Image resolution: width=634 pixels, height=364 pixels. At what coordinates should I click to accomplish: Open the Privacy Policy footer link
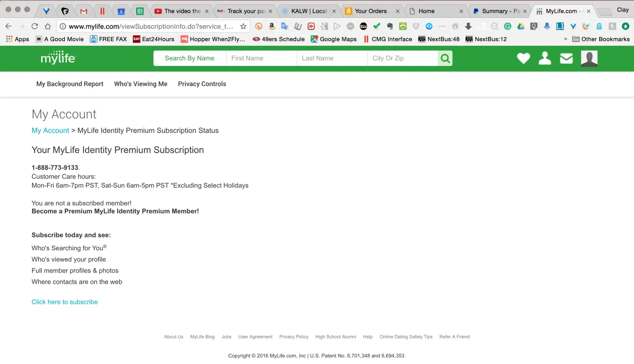click(x=294, y=337)
